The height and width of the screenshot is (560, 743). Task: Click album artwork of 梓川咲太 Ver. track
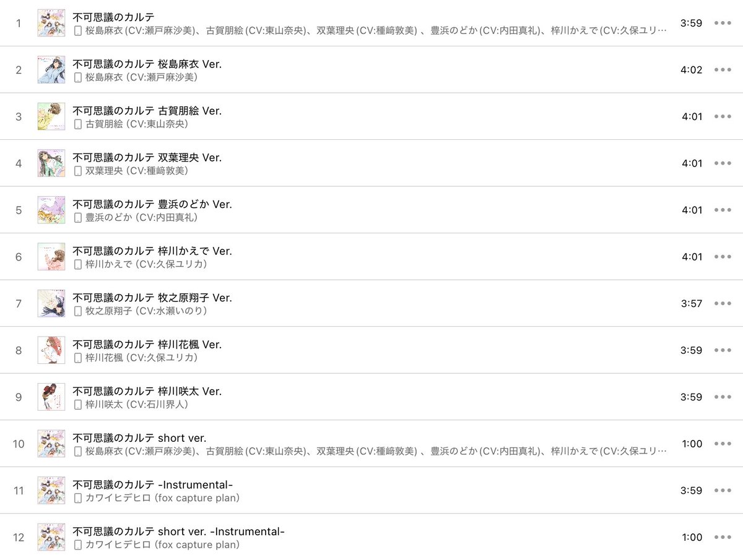pyautogui.click(x=51, y=397)
